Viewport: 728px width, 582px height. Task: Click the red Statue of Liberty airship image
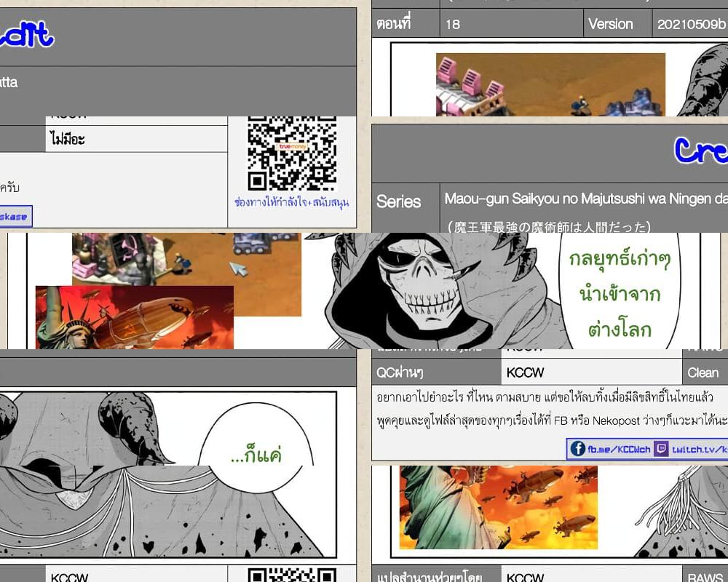click(135, 317)
